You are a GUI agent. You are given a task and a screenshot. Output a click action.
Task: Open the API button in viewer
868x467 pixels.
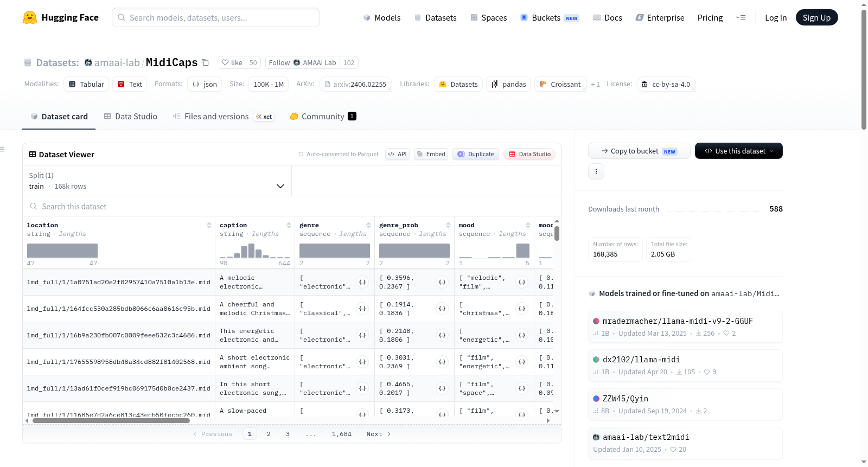(397, 154)
